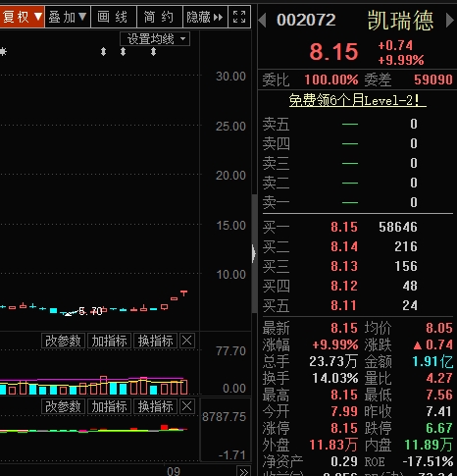The height and width of the screenshot is (476, 457).
Task: Click the 委比 value 100.00%
Action: pyautogui.click(x=331, y=79)
